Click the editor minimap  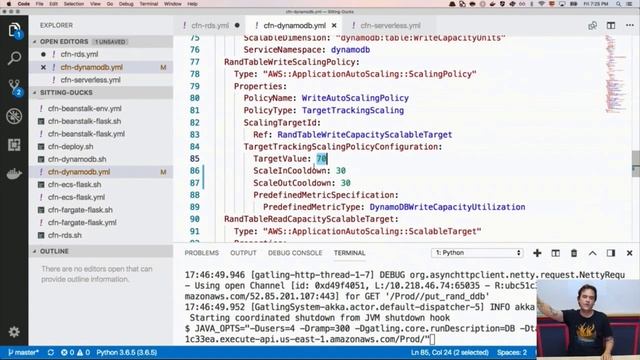615,74
